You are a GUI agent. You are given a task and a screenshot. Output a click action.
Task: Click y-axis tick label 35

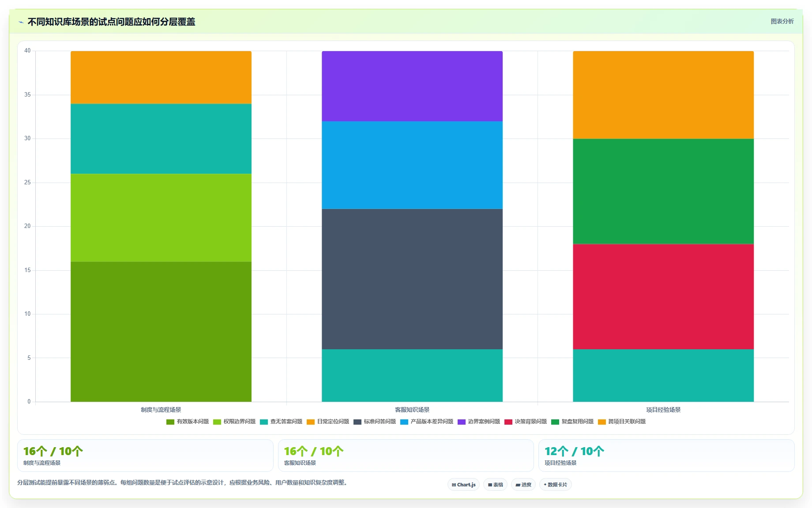[27, 95]
